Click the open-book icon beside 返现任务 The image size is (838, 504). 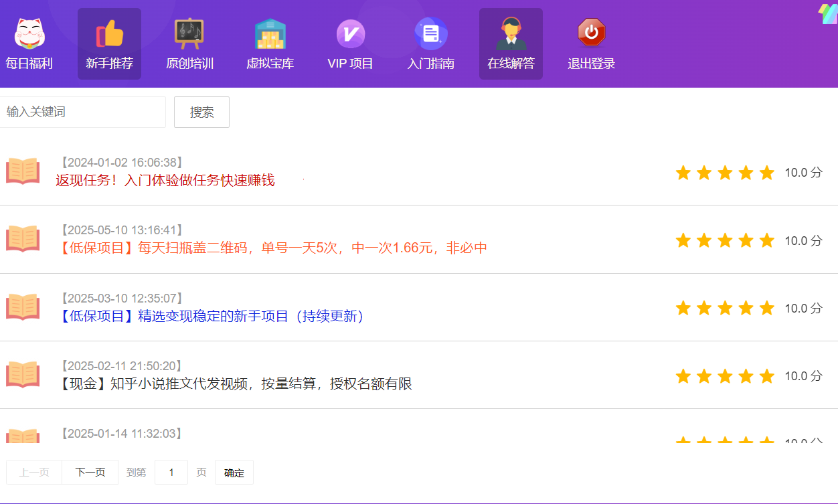pyautogui.click(x=23, y=171)
